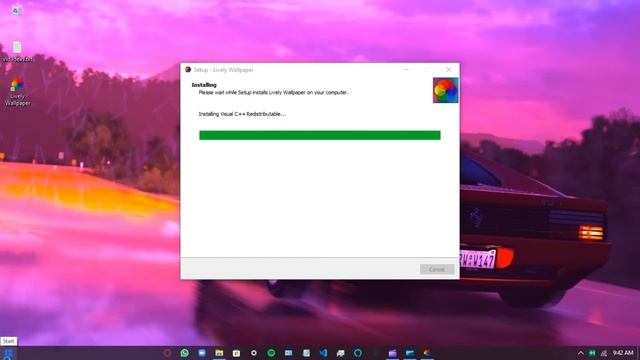Click "Installing Visual C++ Redistributable..." status text

pyautogui.click(x=242, y=114)
